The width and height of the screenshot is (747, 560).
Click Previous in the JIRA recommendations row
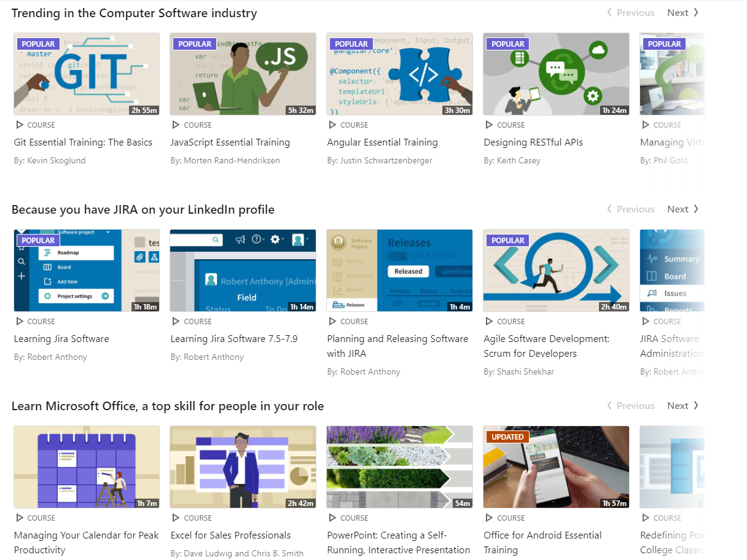(x=631, y=209)
